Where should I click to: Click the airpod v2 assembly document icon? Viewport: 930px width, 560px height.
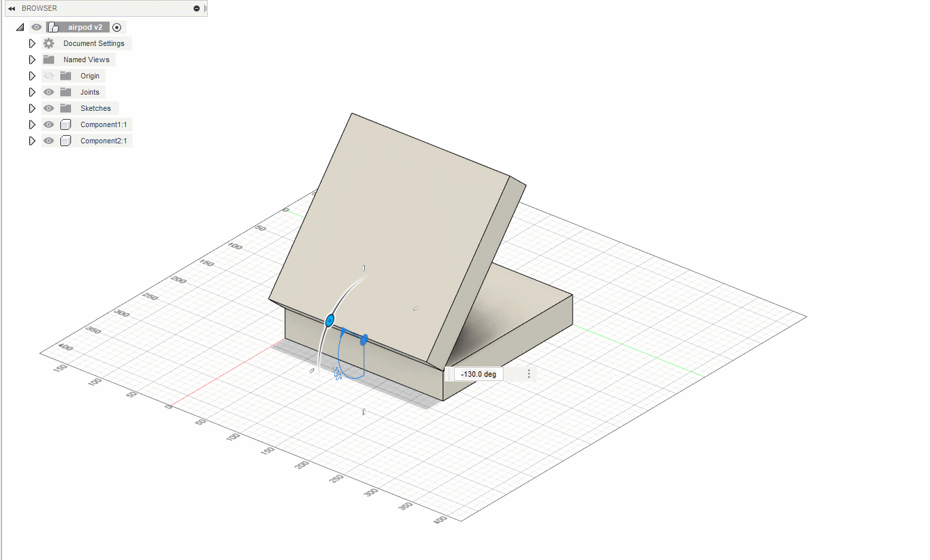pos(53,26)
